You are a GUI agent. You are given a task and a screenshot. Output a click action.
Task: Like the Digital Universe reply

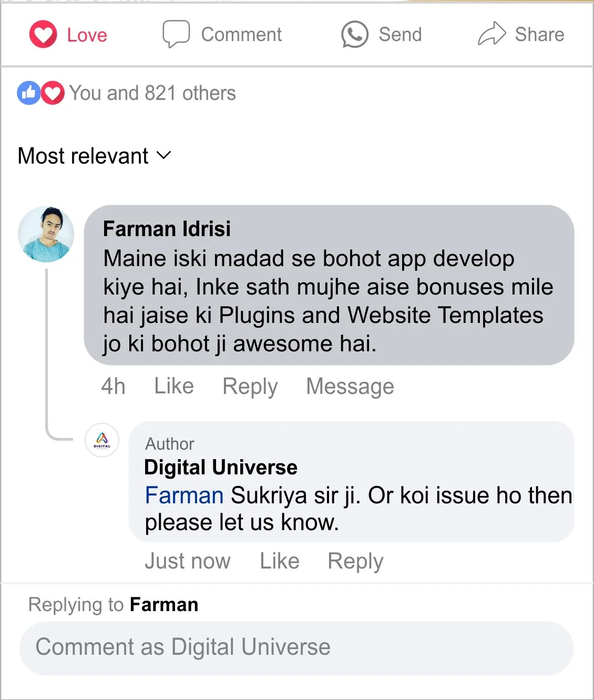[280, 561]
